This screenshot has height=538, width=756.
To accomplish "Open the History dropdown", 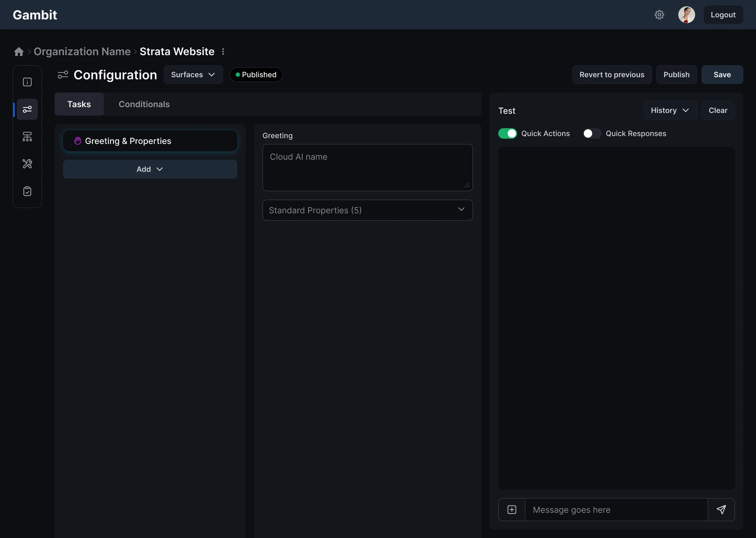I will (x=670, y=110).
